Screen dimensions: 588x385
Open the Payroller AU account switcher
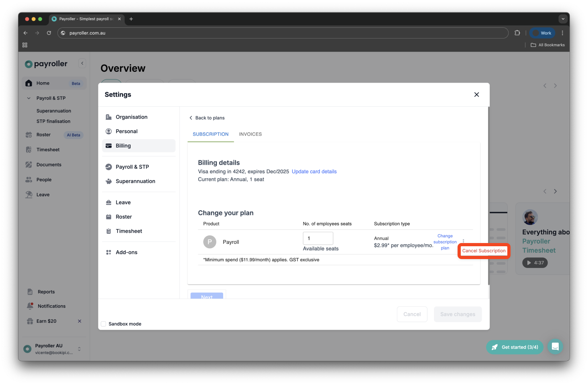coord(54,349)
